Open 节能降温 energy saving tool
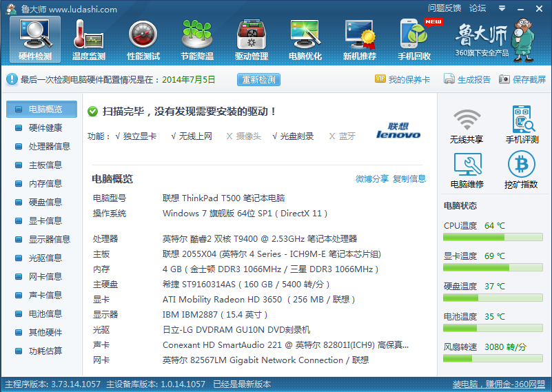Image resolution: width=552 pixels, height=392 pixels. pos(197,39)
